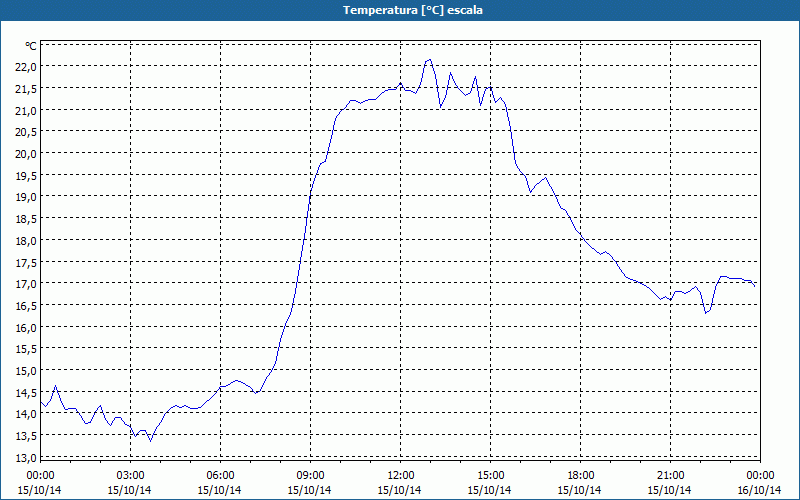
Task: Select the °C unit label on the axis
Action: (31, 46)
